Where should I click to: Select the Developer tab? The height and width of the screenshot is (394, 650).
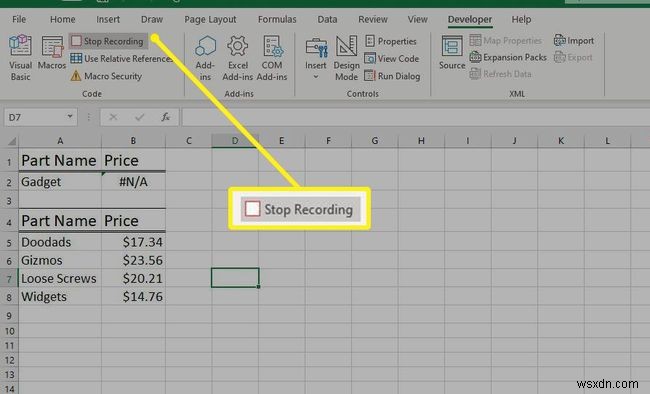(470, 19)
